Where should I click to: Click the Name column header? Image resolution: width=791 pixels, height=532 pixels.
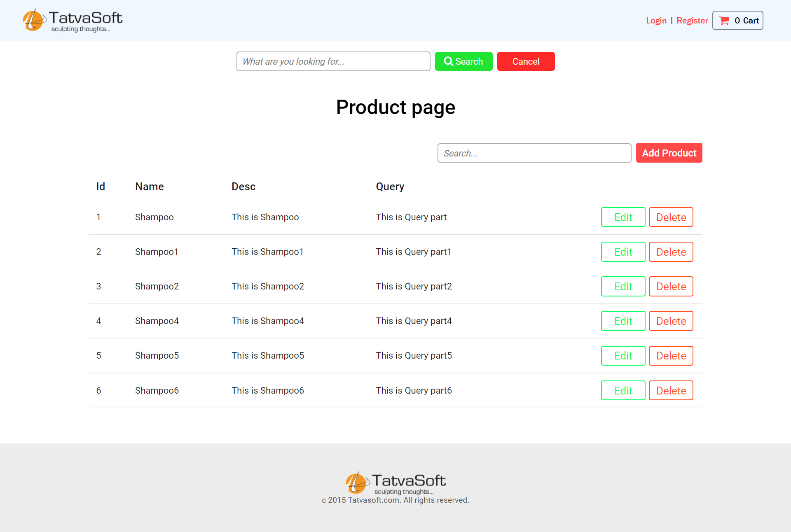(x=149, y=186)
